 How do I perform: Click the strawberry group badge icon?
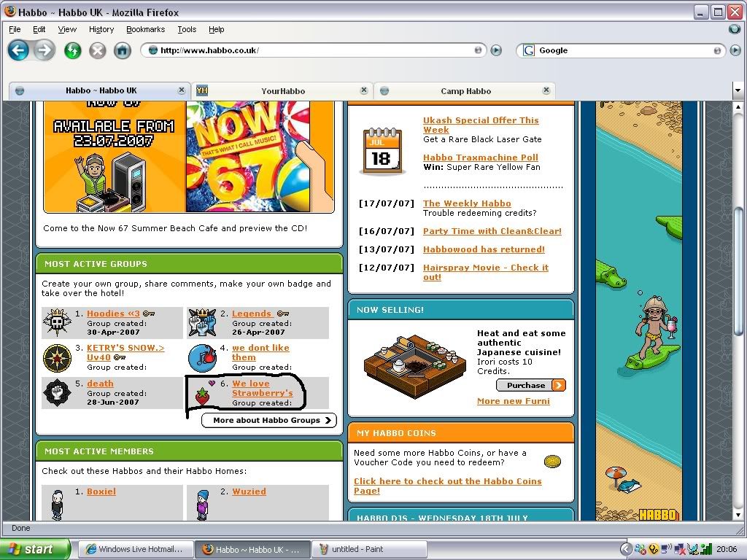point(202,395)
